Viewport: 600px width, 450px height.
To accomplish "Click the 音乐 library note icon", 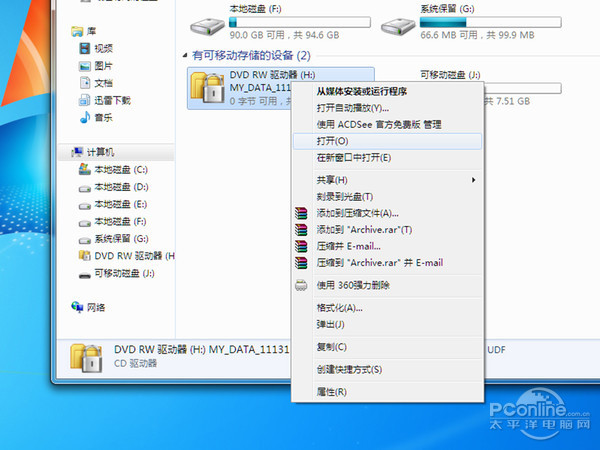I will [x=85, y=117].
